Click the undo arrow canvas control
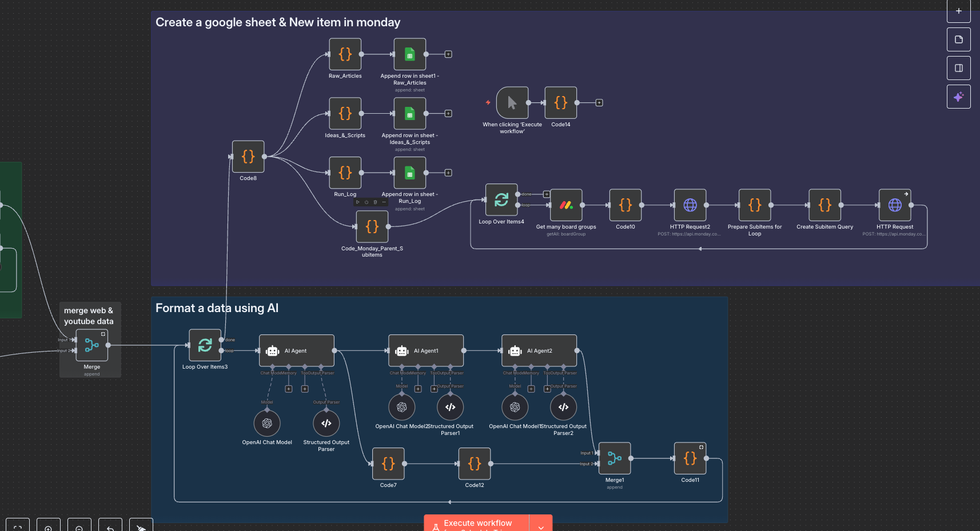This screenshot has height=531, width=980. pos(110,525)
